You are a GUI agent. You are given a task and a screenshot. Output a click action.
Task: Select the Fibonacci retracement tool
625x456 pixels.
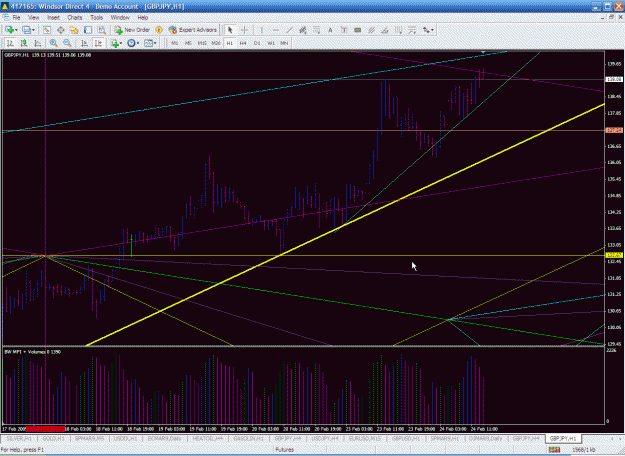(317, 30)
